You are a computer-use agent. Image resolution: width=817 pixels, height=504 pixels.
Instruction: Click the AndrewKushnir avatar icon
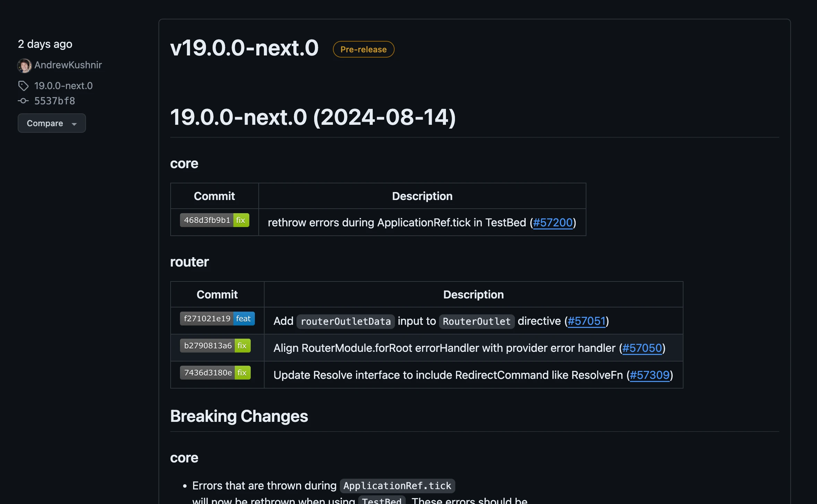(24, 64)
